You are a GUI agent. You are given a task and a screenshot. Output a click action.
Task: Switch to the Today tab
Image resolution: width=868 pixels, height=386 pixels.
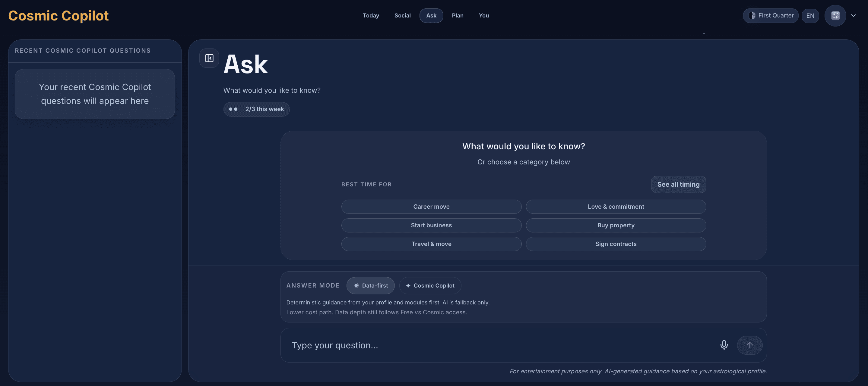point(371,15)
